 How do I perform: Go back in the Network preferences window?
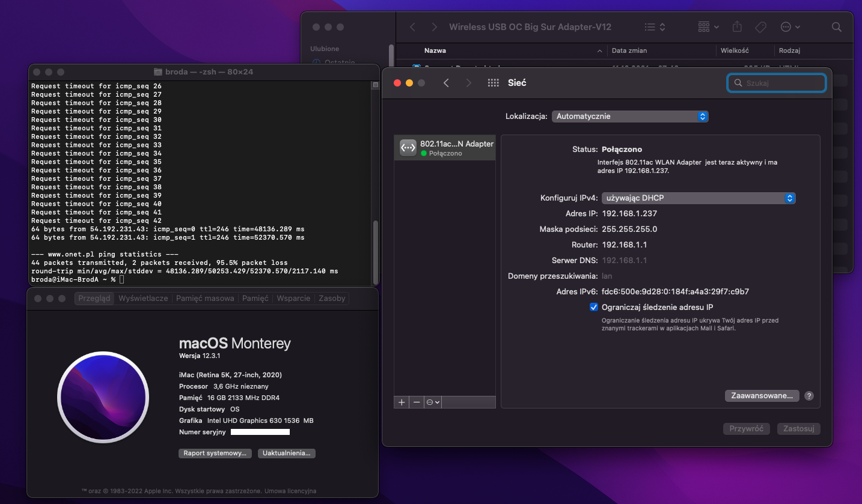point(446,83)
